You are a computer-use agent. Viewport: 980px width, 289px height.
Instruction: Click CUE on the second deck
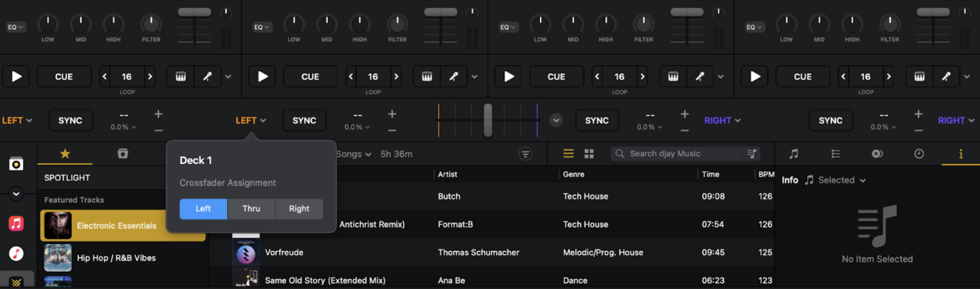(x=310, y=77)
